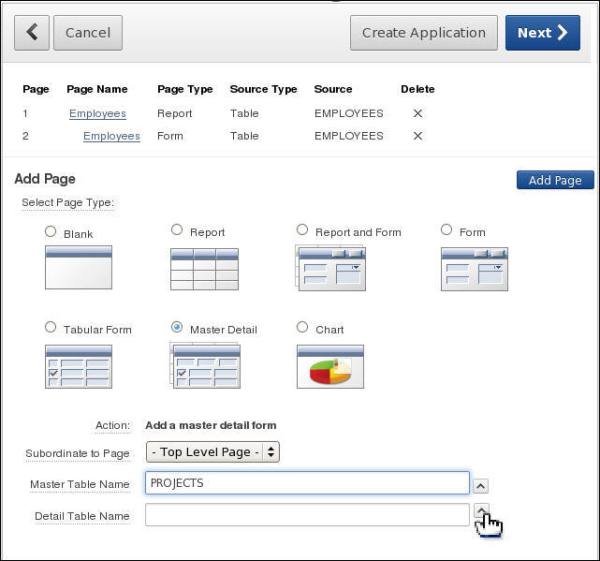
Task: Open the Employees link in row 2
Action: coord(112,136)
